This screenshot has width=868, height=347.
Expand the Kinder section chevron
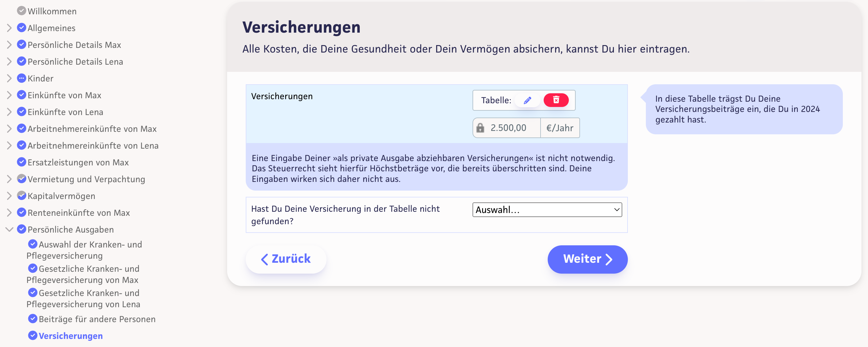pos(9,78)
